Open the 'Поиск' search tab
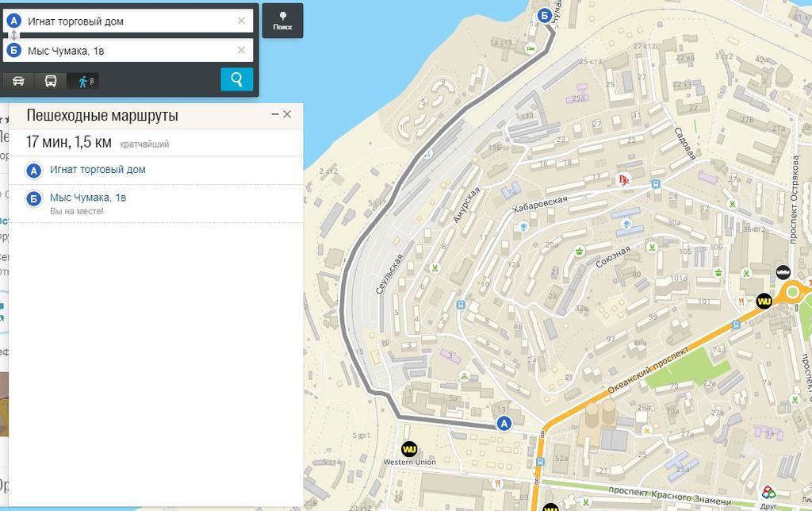The height and width of the screenshot is (511, 812). [282, 20]
